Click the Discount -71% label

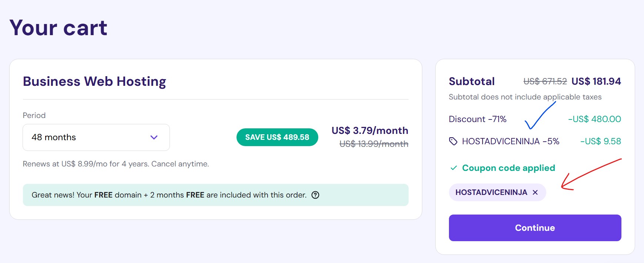tap(477, 119)
